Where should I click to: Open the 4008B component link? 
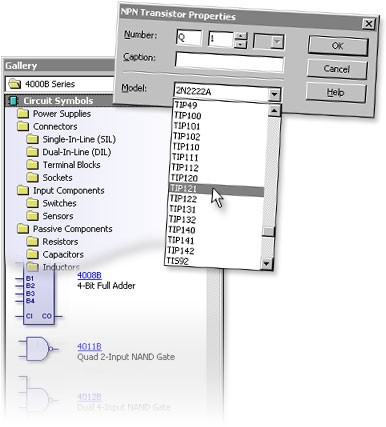pos(89,275)
